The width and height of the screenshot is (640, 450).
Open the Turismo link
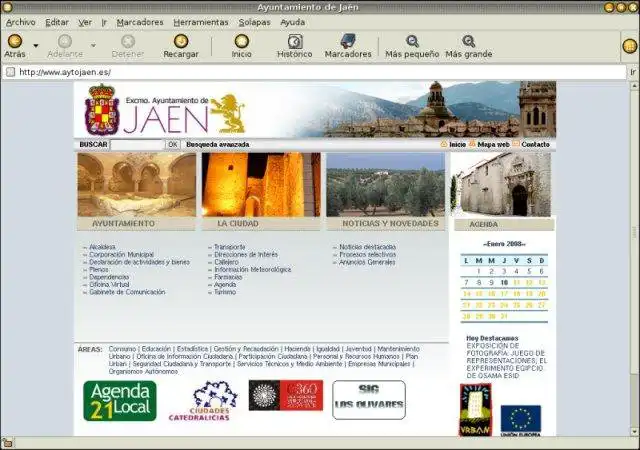pos(225,292)
